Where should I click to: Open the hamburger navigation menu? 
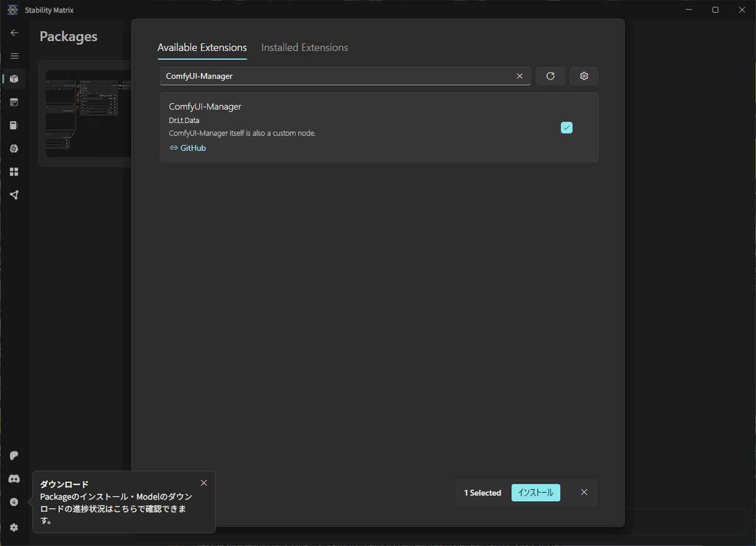coord(14,56)
